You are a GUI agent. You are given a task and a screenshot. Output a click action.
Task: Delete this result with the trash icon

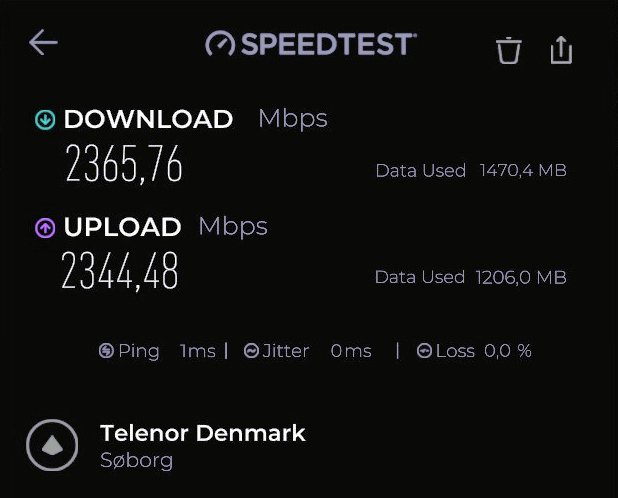tap(509, 50)
